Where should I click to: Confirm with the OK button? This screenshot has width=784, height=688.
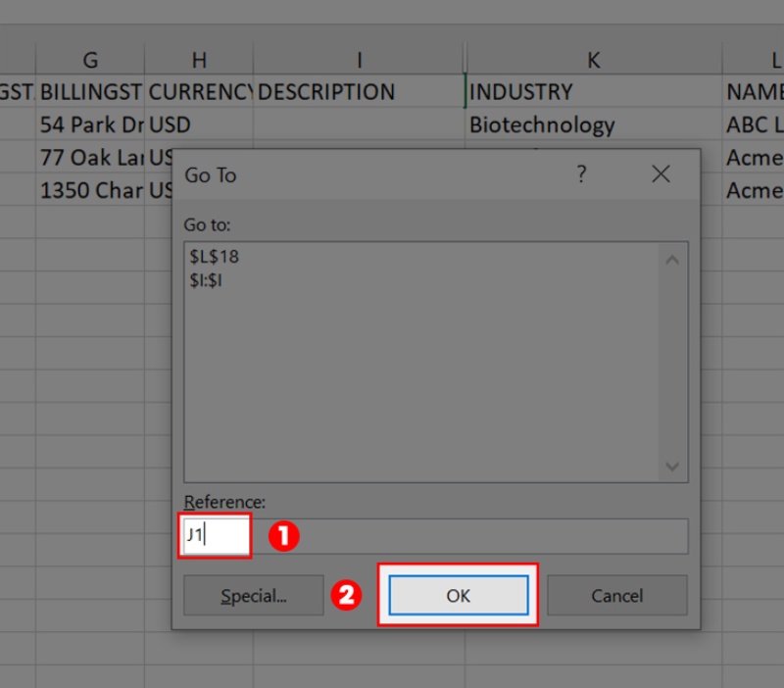(459, 596)
